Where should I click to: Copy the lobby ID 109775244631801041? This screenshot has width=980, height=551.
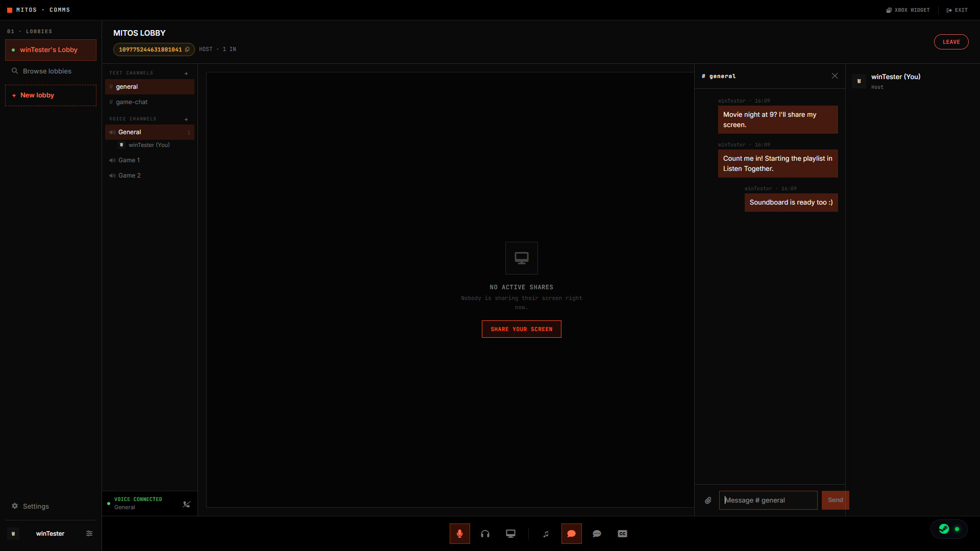(154, 49)
